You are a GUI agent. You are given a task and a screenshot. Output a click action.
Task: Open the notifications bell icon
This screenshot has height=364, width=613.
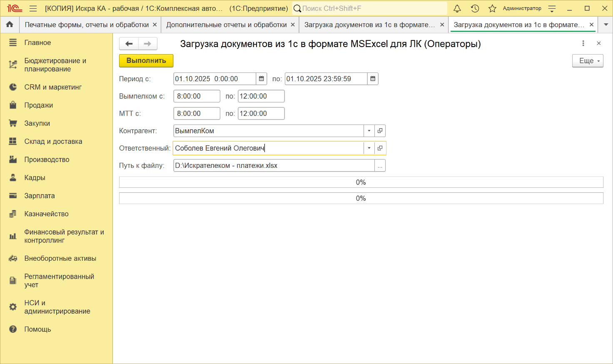click(457, 8)
